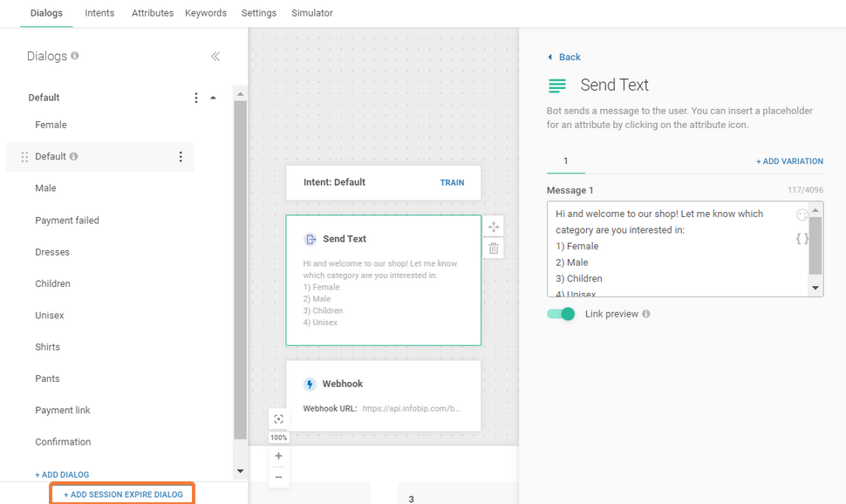Collapse the Dialogs side panel
846x504 pixels.
point(215,57)
